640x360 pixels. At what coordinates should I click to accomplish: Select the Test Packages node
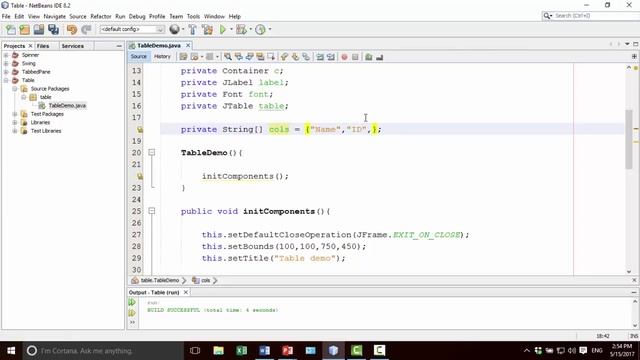pos(47,114)
